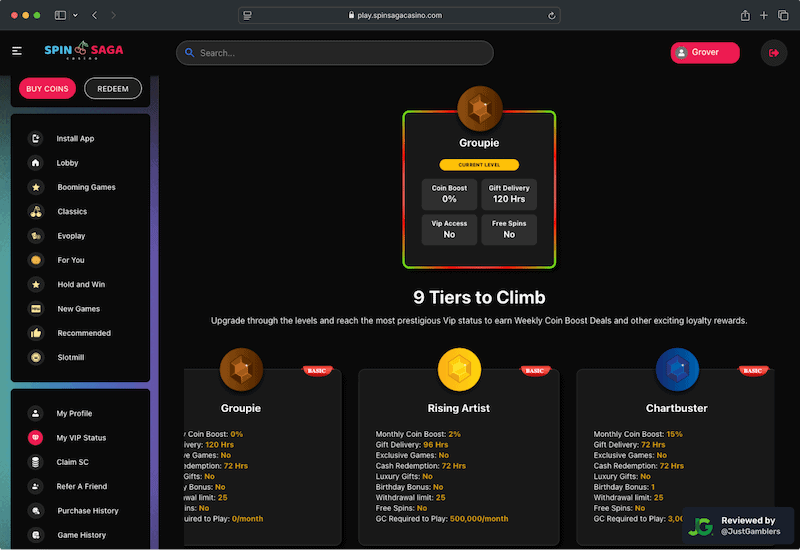Click the logout icon at top right
This screenshot has height=550, width=800.
pos(773,53)
